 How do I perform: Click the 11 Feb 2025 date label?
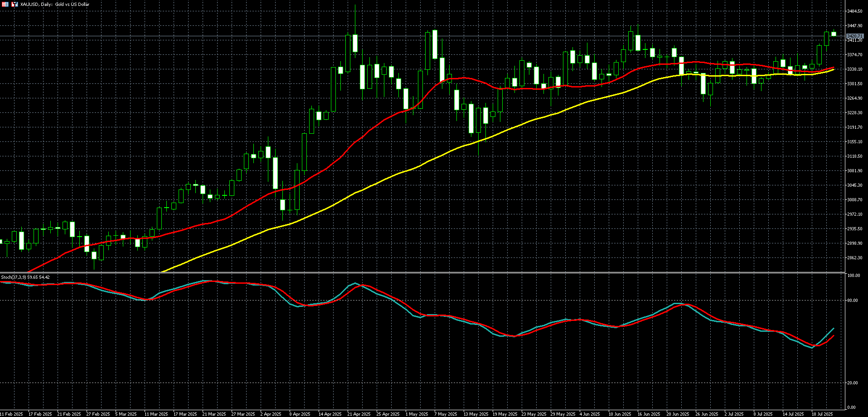(11, 414)
